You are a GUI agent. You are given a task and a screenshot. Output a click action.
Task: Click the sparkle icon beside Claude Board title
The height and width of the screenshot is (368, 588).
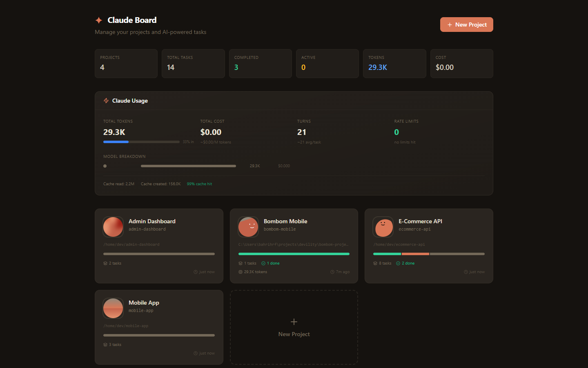(x=98, y=20)
